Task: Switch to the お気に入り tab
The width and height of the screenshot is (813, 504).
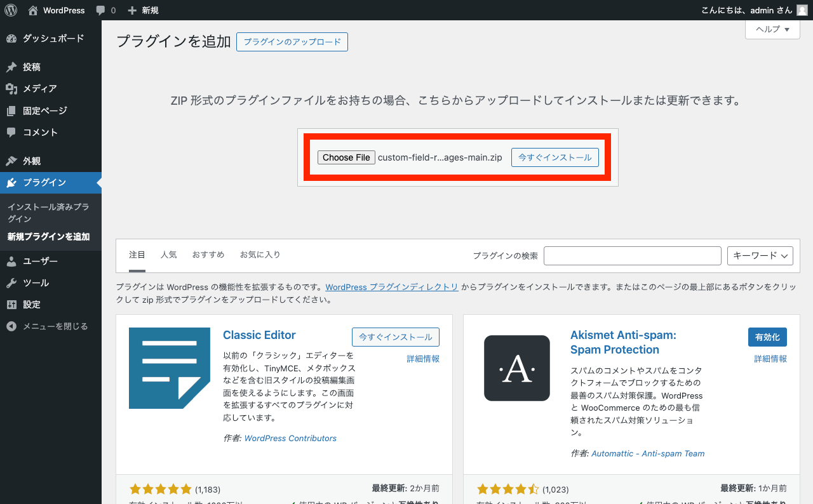Action: (260, 255)
